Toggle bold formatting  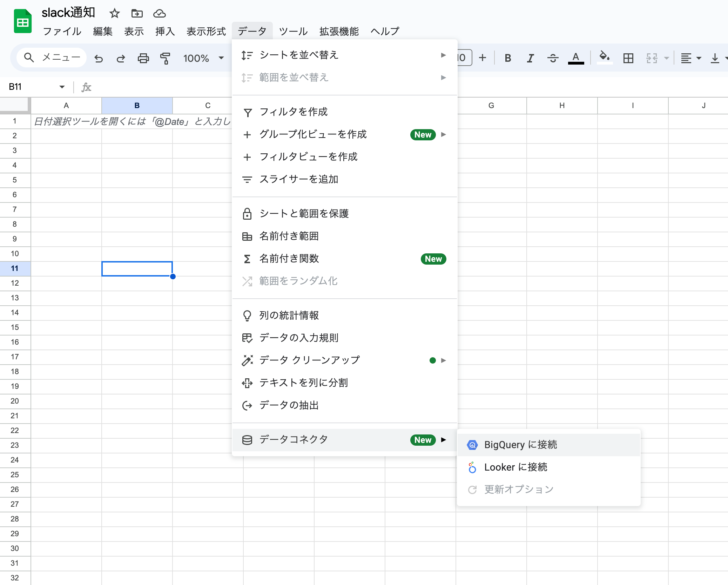[x=508, y=58]
